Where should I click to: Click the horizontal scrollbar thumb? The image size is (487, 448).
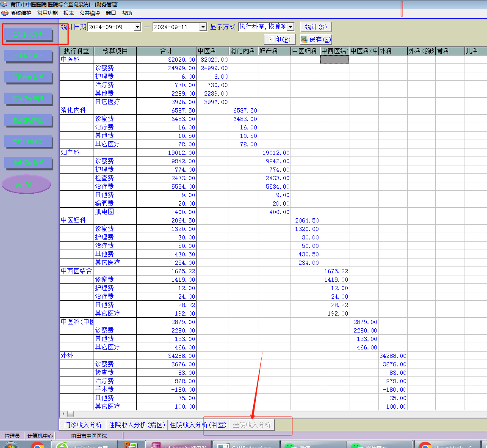pyautogui.click(x=70, y=414)
